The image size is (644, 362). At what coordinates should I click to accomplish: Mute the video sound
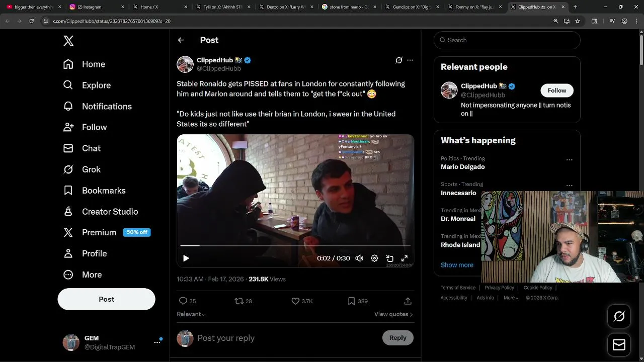(359, 258)
